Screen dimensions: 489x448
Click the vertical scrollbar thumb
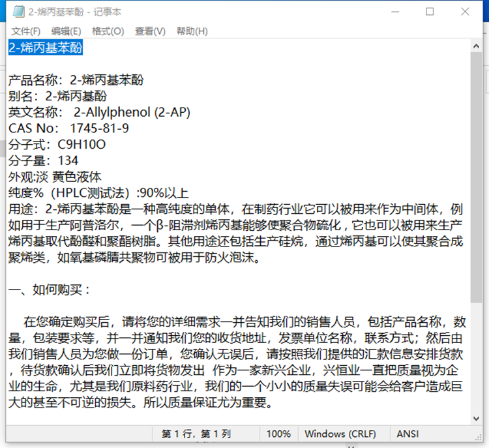[x=477, y=176]
